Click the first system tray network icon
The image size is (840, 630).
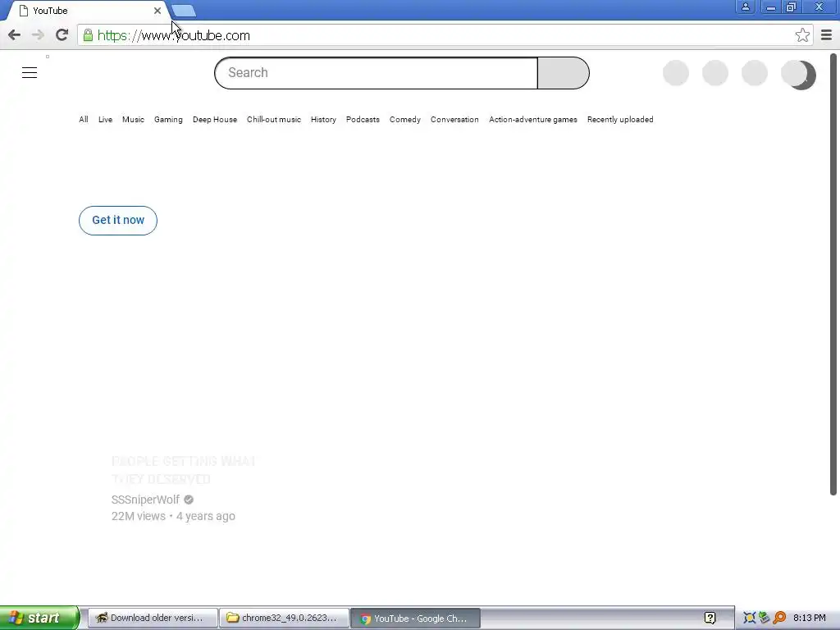(749, 618)
